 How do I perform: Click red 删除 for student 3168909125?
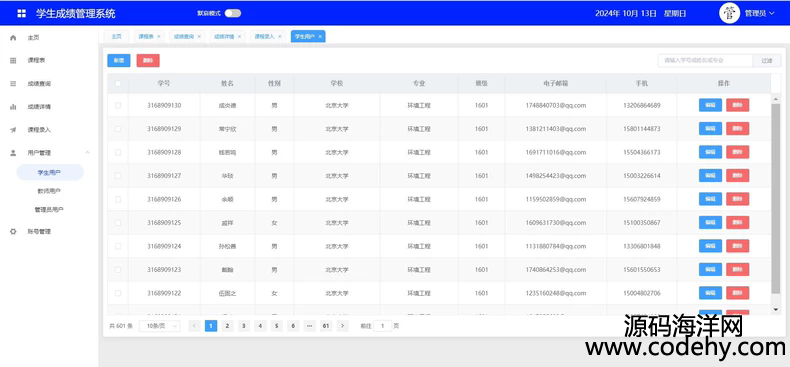click(738, 222)
